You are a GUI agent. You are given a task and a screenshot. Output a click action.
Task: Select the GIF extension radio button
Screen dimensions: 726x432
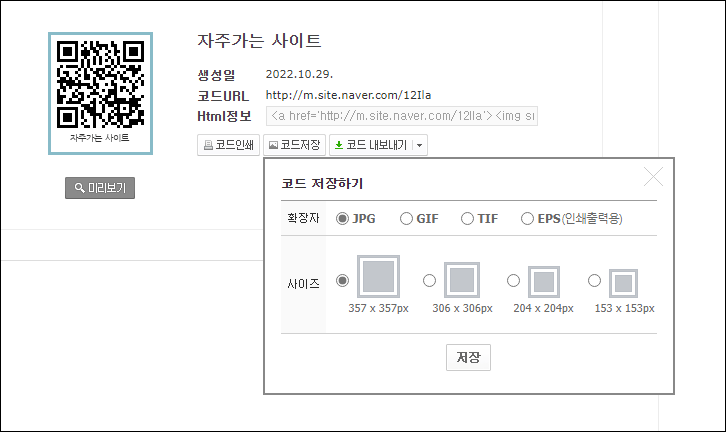406,219
